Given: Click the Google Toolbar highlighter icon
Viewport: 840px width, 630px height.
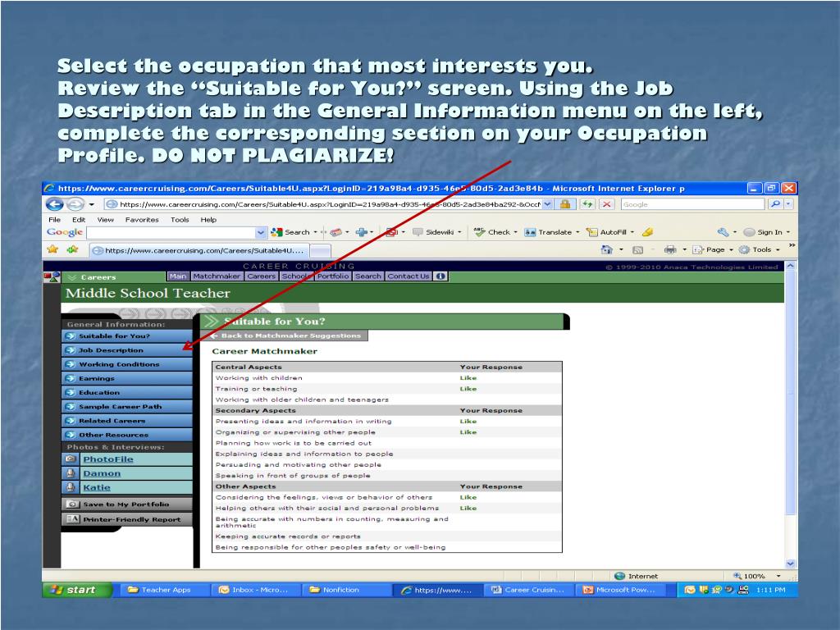Looking at the screenshot, I should (647, 232).
